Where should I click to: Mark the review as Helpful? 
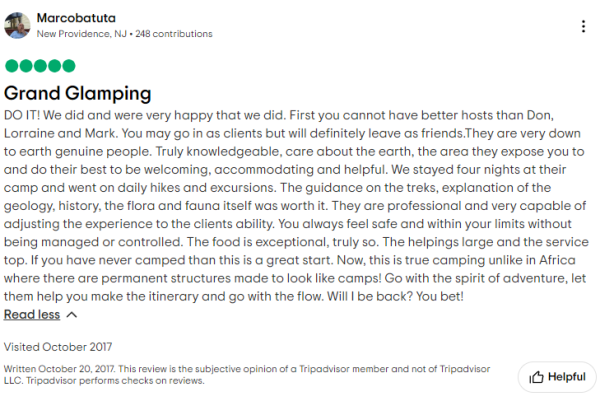[x=557, y=377]
